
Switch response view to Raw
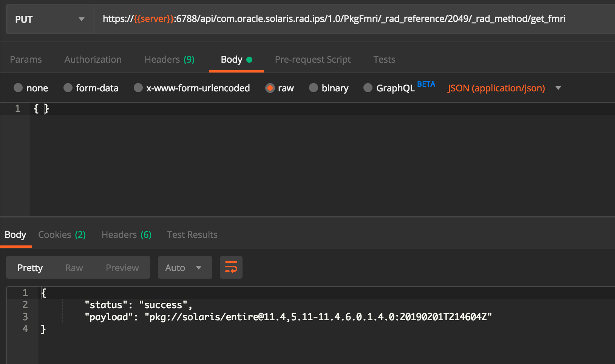click(74, 268)
